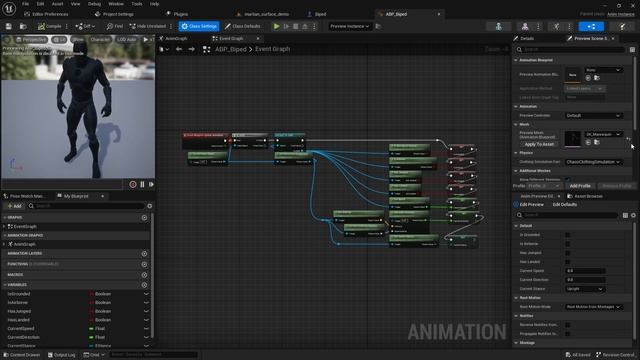Open the Debug menu
This screenshot has height=360, width=640.
pyautogui.click(x=94, y=4)
